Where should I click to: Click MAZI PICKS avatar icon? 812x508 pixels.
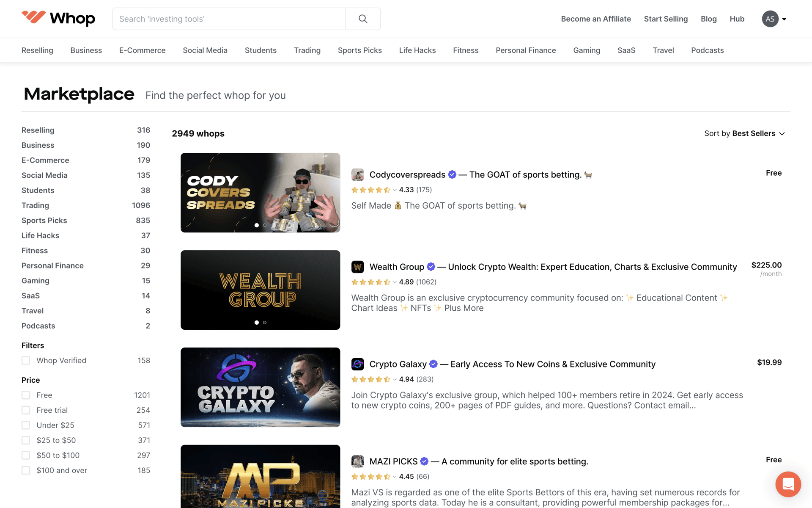[357, 461]
